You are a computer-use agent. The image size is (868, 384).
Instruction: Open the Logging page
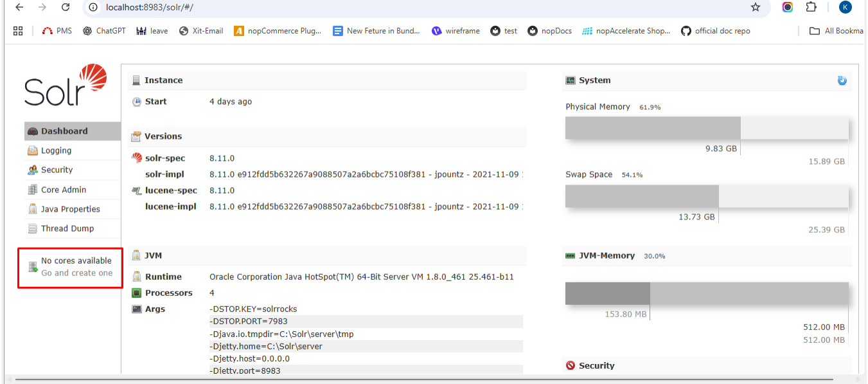pos(56,151)
